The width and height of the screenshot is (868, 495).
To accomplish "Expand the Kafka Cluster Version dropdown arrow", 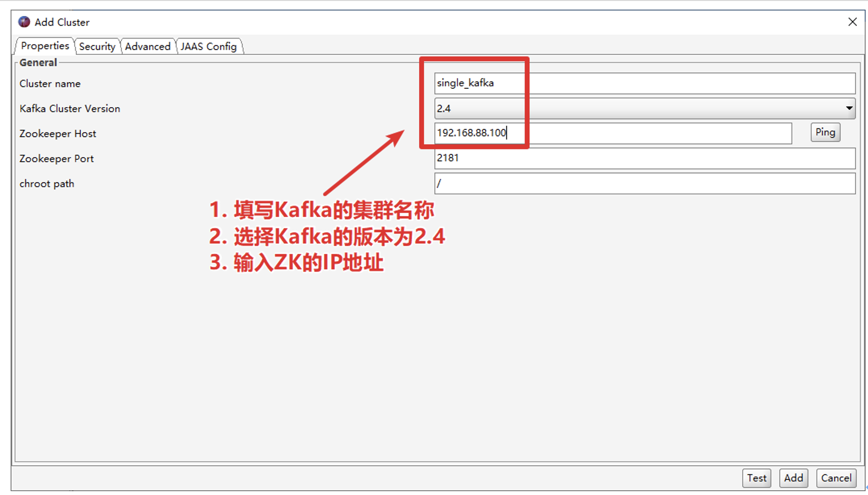I will coord(849,109).
